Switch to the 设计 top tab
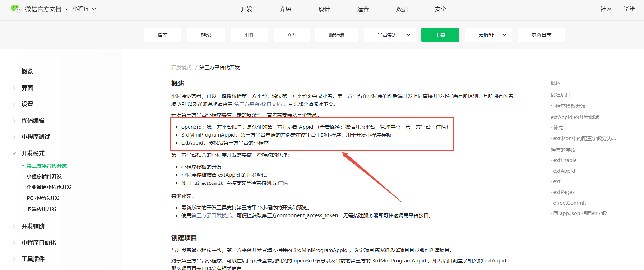 [324, 9]
